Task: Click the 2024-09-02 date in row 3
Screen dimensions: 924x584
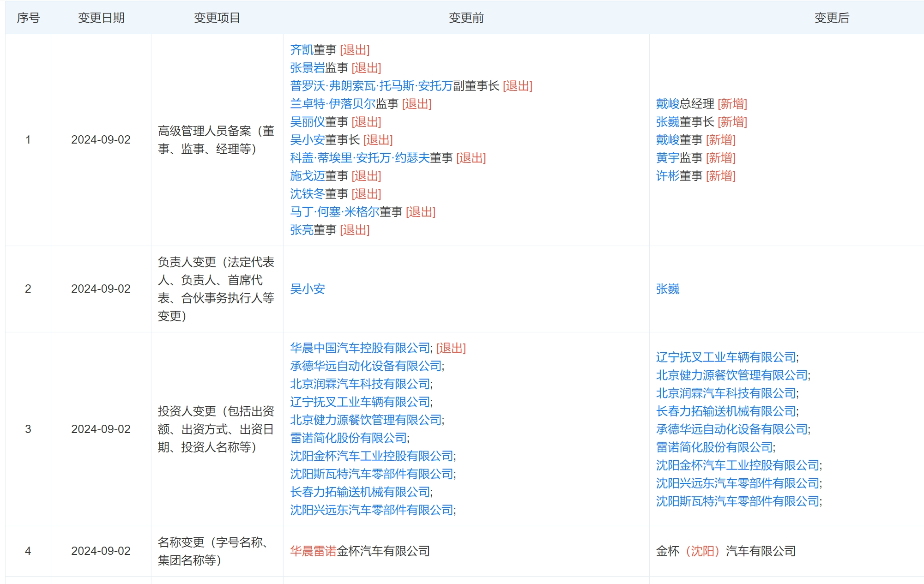Action: (101, 429)
